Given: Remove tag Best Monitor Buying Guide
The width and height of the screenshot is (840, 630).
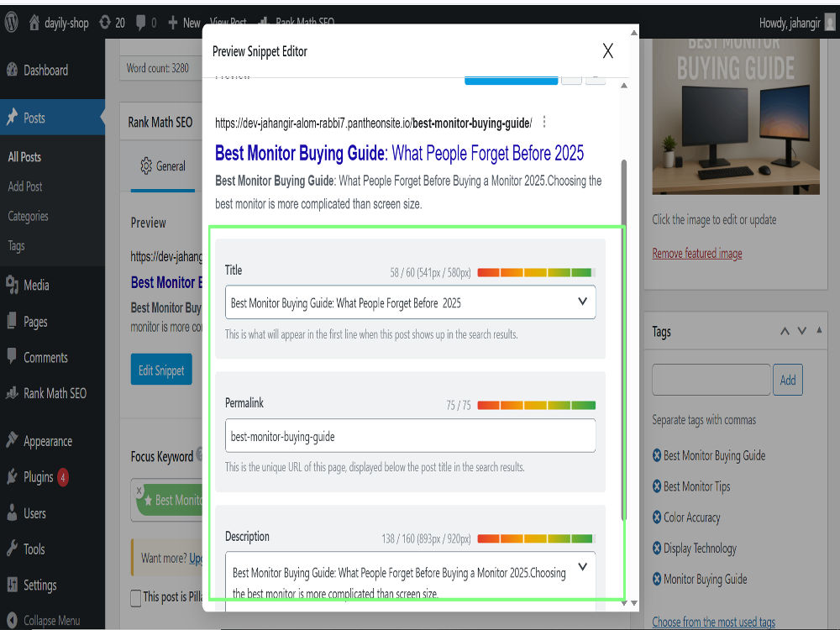Looking at the screenshot, I should coord(657,455).
